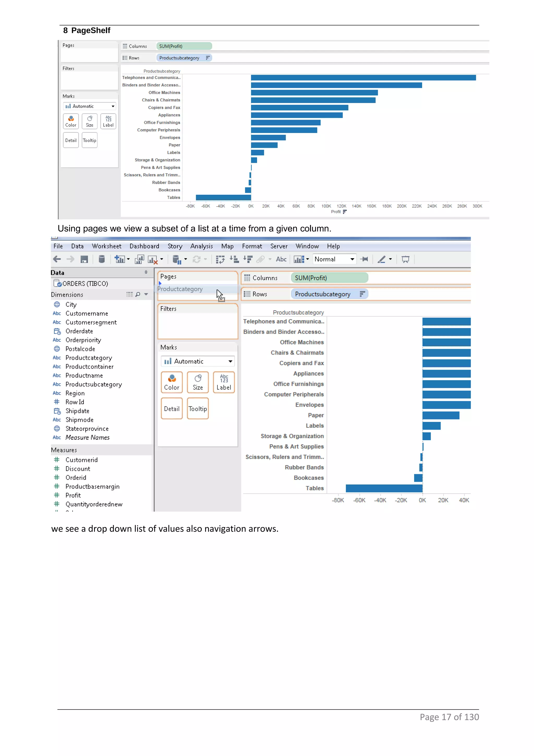Click the Sort descending toolbar icon

(x=248, y=259)
